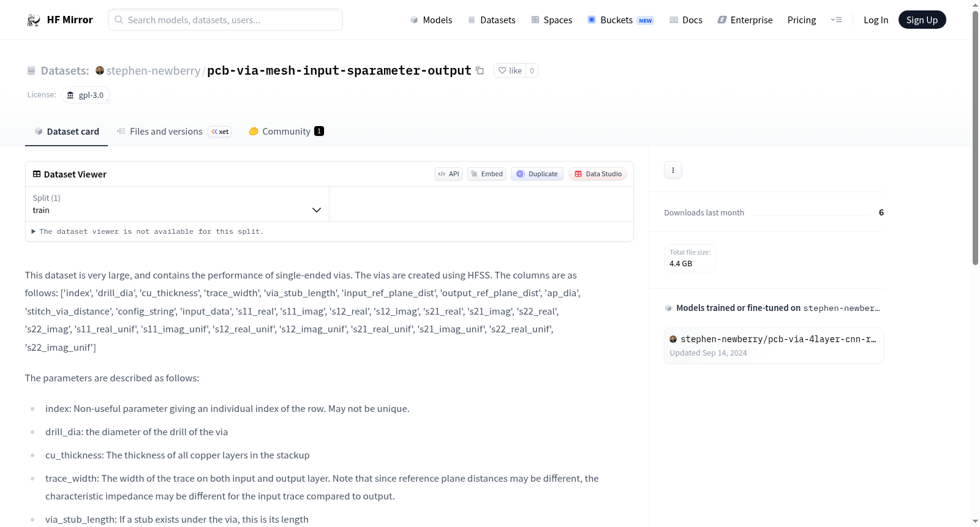Open the Buckets nav item

pos(620,20)
